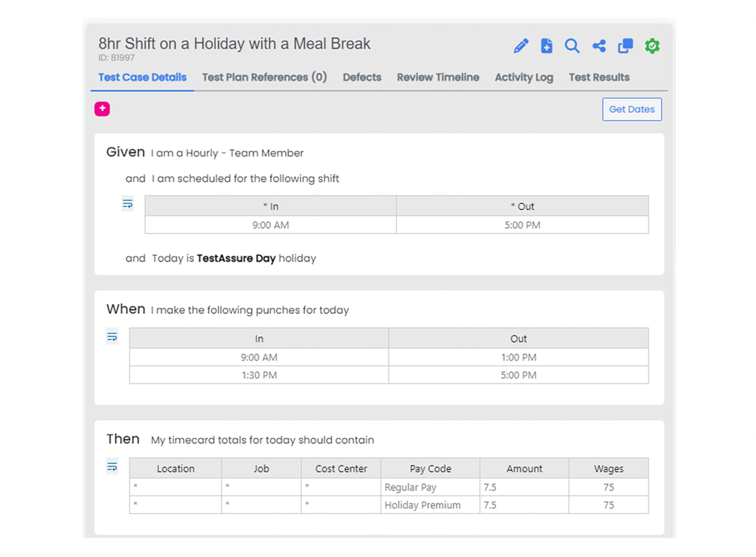Click the add document icon in the toolbar
756x557 pixels.
pyautogui.click(x=546, y=46)
